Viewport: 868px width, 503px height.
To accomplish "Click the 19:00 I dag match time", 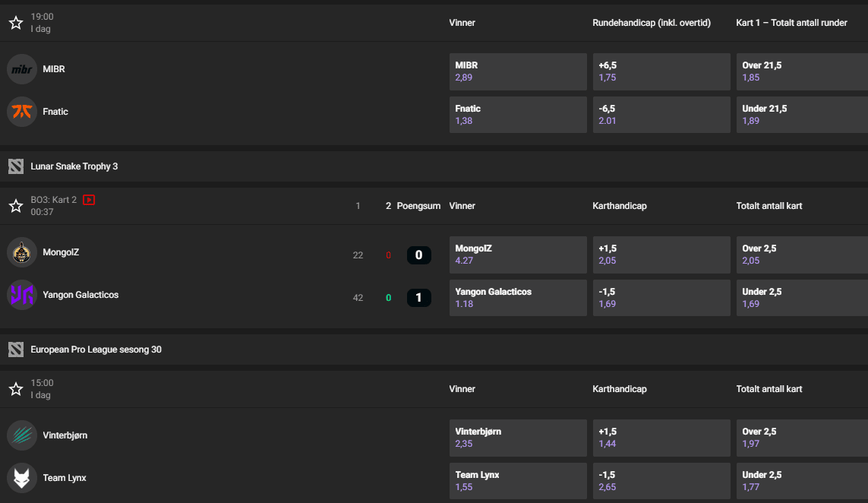I will tap(42, 23).
